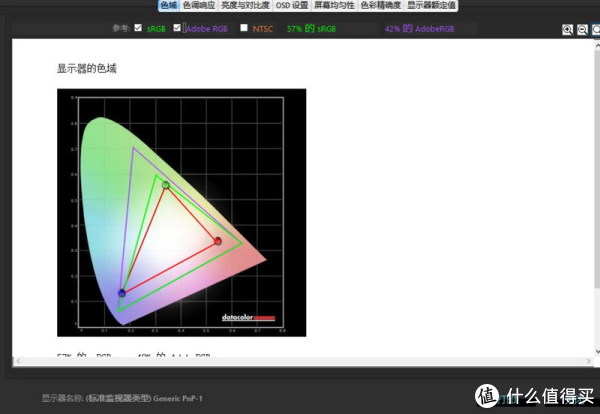Click the horizontal scrollbar left arrow
Screen dimensions: 600x414
pyautogui.click(x=18, y=361)
